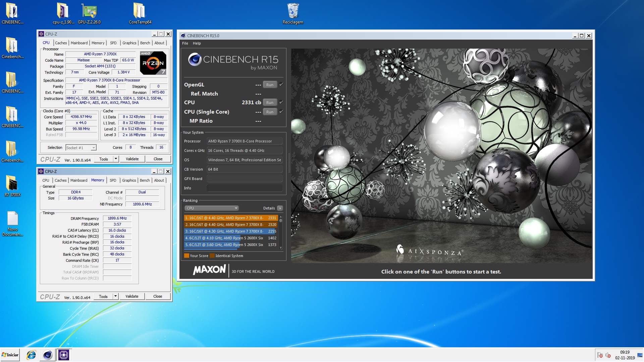Click Close button in the lower CPU-Z window
This screenshot has width=644, height=362.
[158, 296]
